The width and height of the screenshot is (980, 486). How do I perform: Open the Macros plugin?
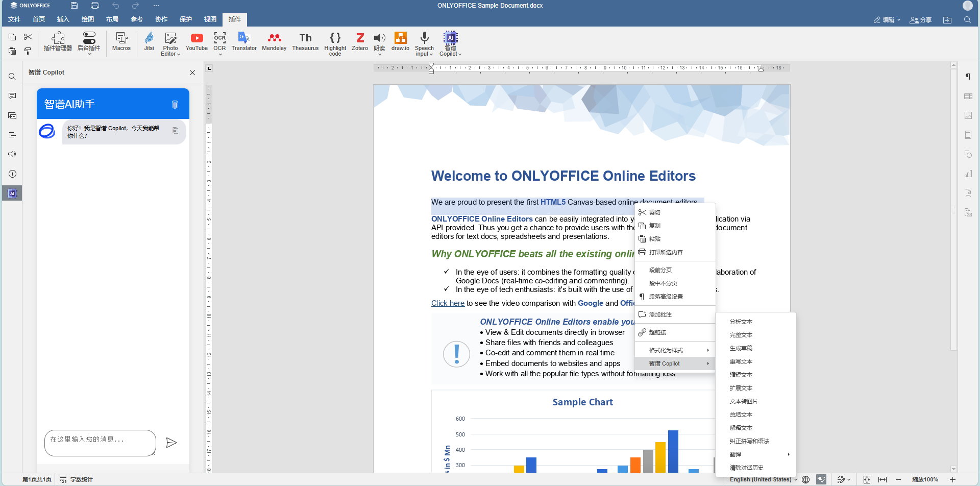tap(121, 42)
